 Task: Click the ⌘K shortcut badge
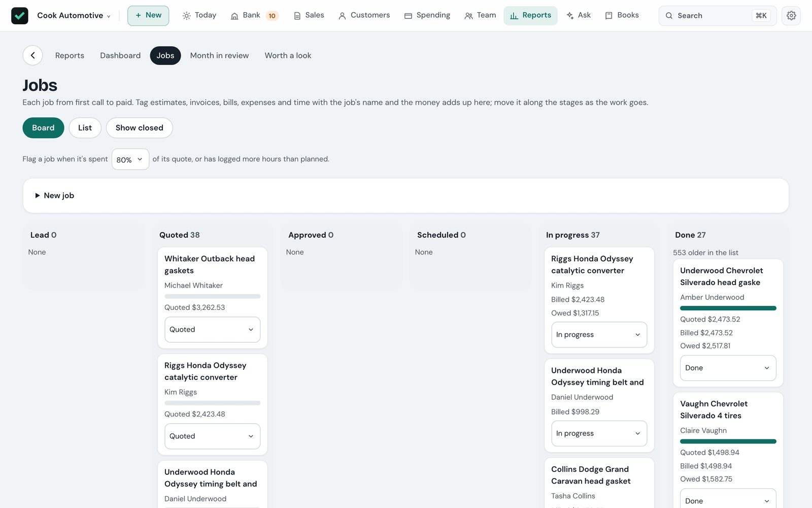point(761,16)
